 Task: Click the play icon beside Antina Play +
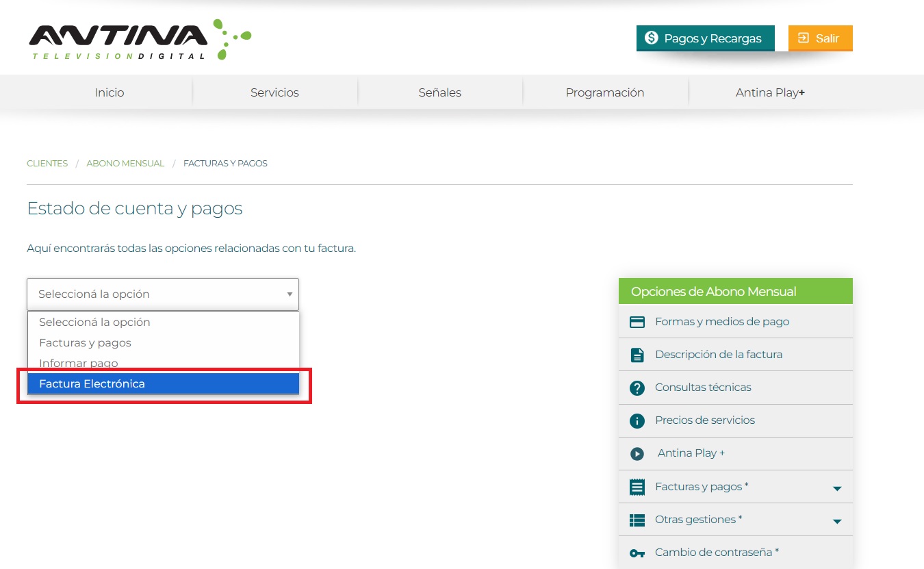click(637, 453)
